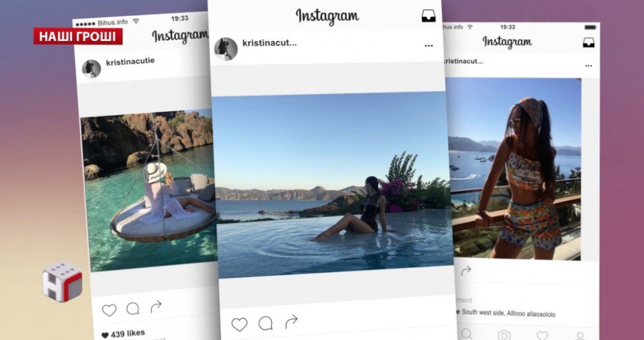The height and width of the screenshot is (340, 644).
Task: Open three-dot menu on right phone post
Action: click(588, 65)
